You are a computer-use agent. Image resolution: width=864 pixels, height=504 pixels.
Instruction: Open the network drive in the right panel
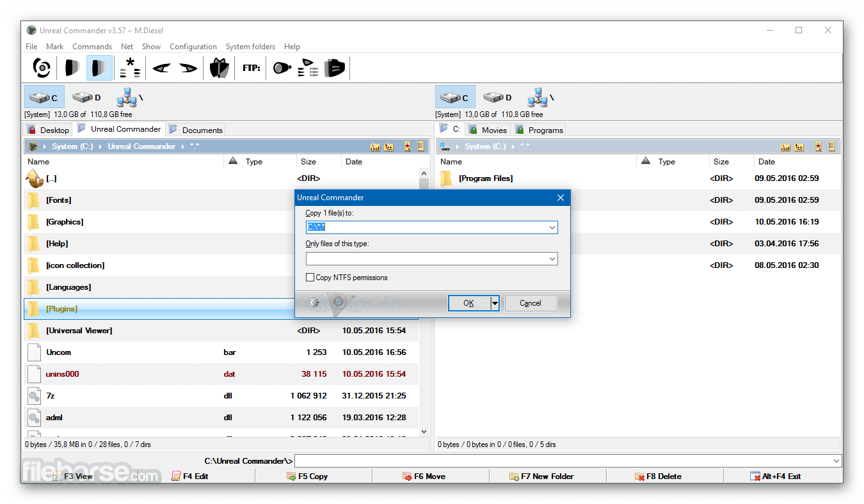click(x=541, y=97)
